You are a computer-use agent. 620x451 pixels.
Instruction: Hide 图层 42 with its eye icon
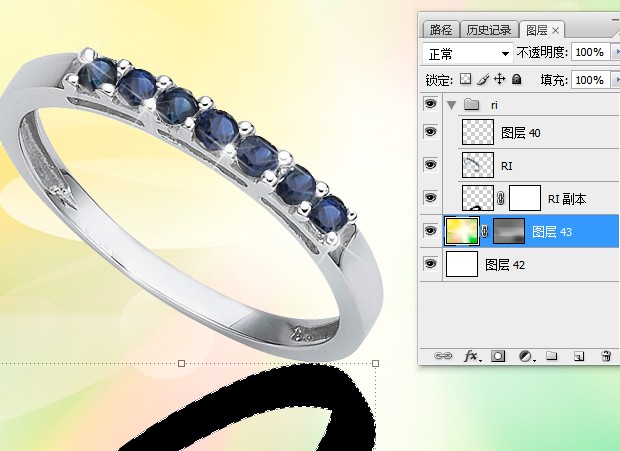(430, 264)
